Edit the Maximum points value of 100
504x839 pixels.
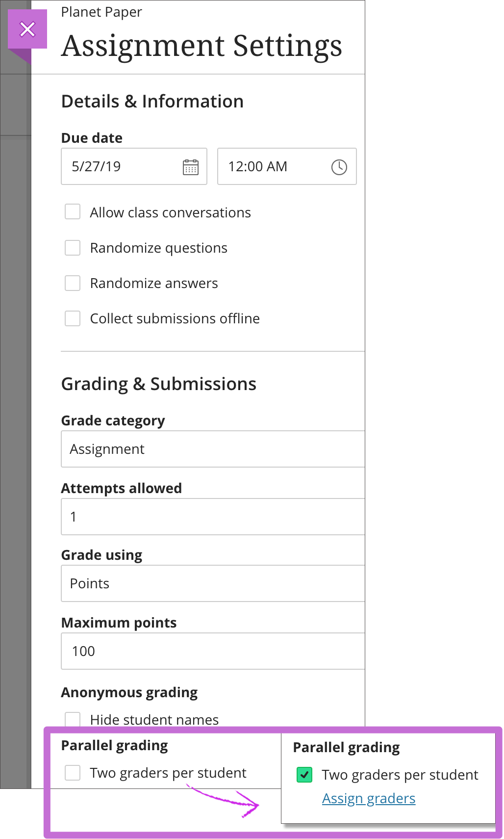213,651
